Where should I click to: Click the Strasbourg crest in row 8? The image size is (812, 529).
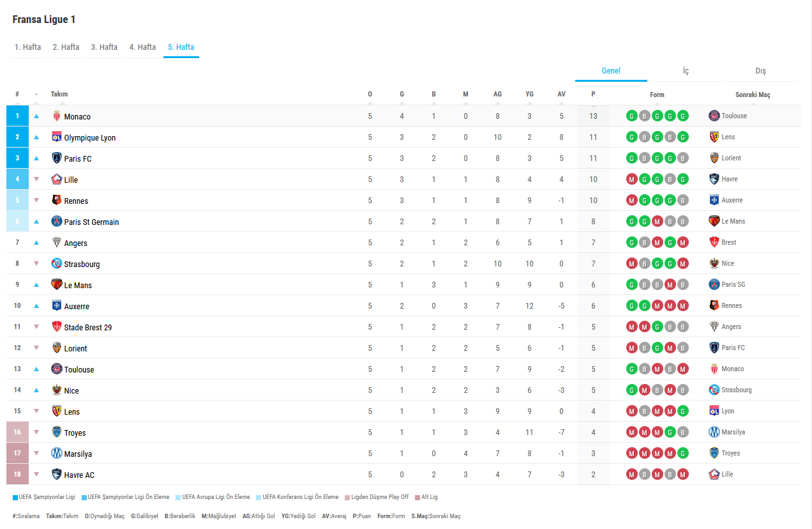coord(57,264)
